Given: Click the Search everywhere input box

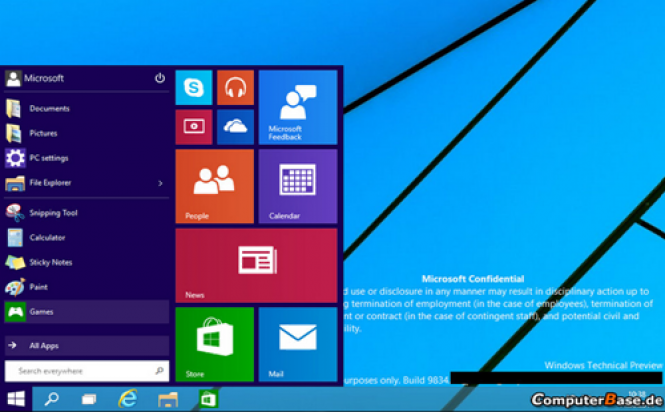Looking at the screenshot, I should point(87,371).
